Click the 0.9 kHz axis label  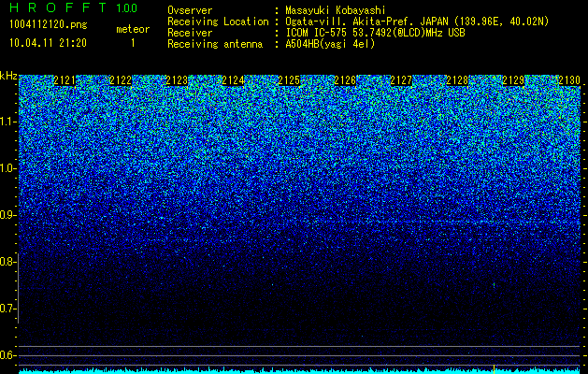7,215
